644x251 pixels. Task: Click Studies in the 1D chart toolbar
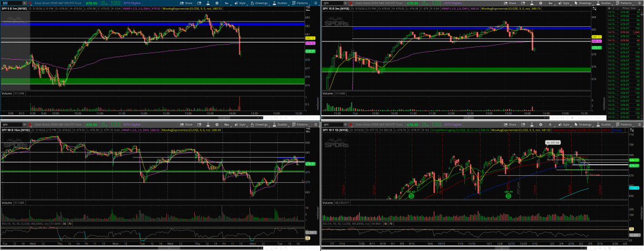(604, 125)
